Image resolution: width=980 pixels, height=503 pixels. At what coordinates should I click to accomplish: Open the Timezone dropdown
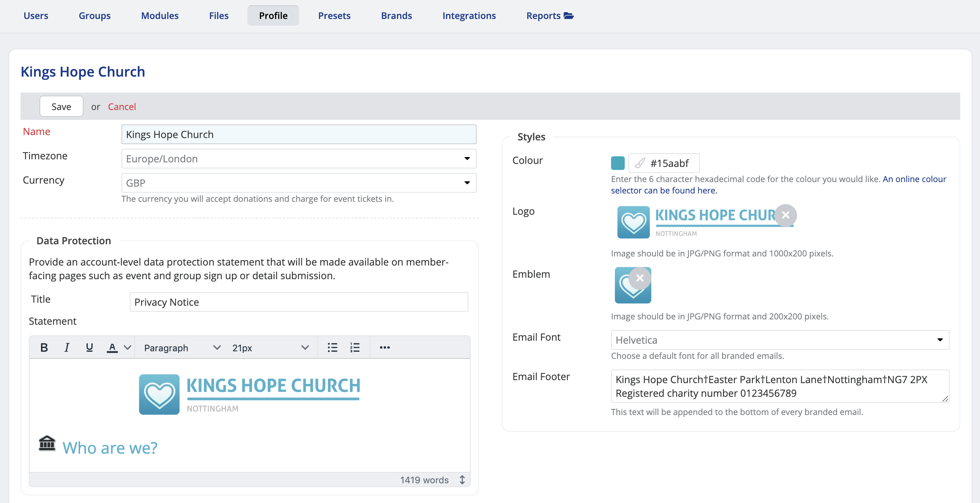[467, 159]
